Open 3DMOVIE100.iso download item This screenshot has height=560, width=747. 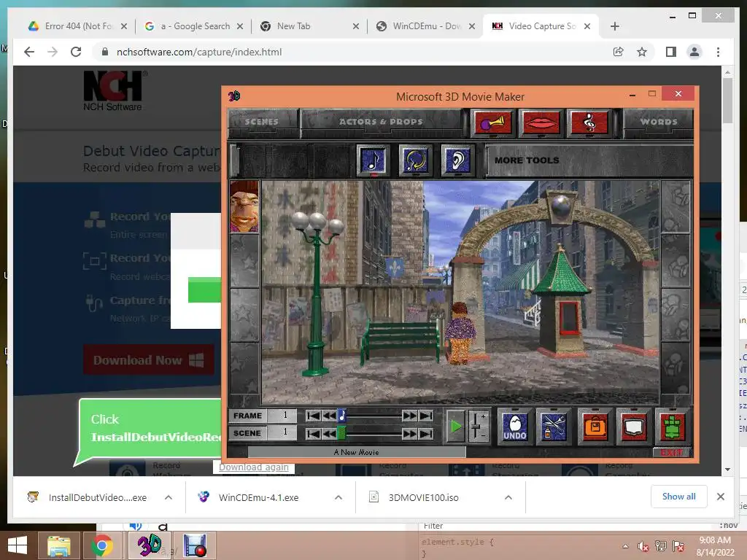click(x=424, y=497)
